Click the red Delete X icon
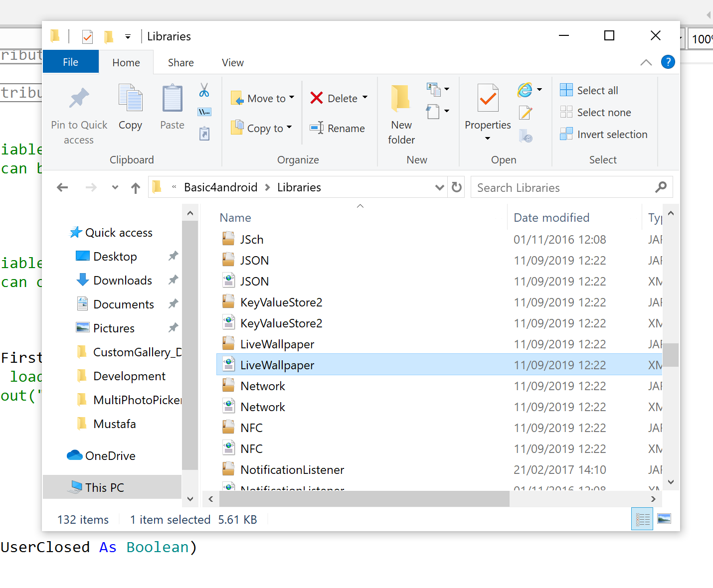Viewport: 713px width, 588px height. click(317, 98)
